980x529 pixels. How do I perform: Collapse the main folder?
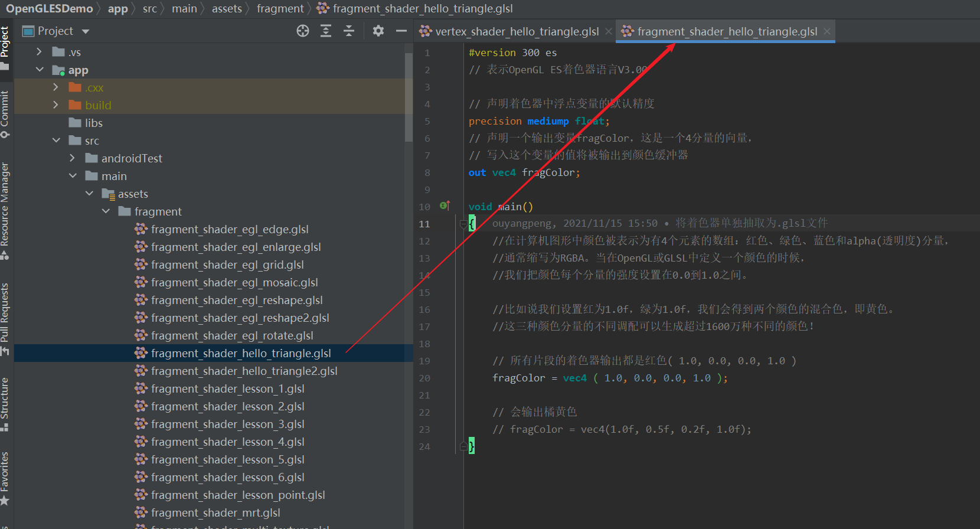[73, 176]
